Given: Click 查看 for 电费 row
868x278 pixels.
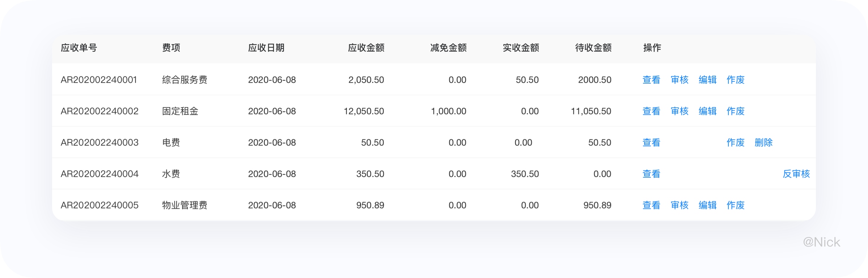Looking at the screenshot, I should pos(651,143).
